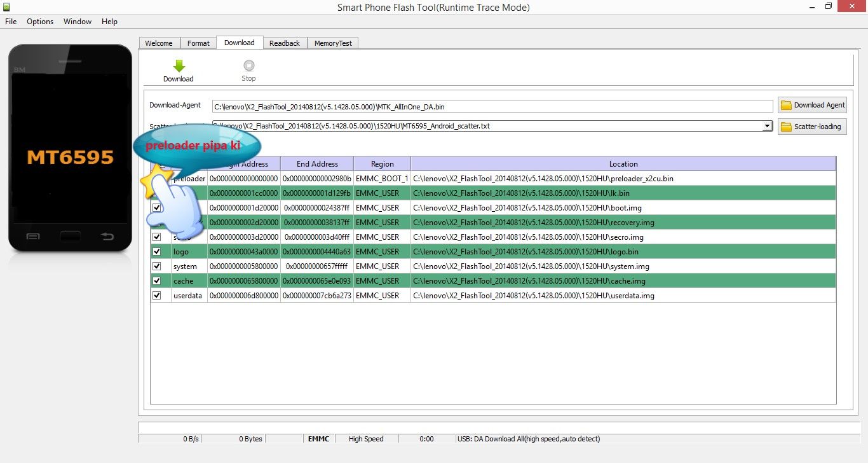
Task: Click the 0:00 timer status entry
Action: pyautogui.click(x=426, y=439)
